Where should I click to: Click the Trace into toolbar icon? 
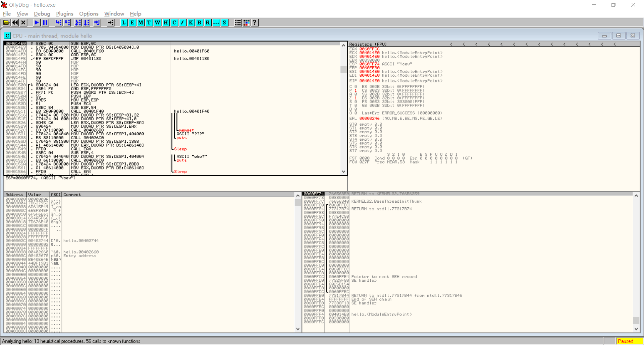[x=78, y=22]
